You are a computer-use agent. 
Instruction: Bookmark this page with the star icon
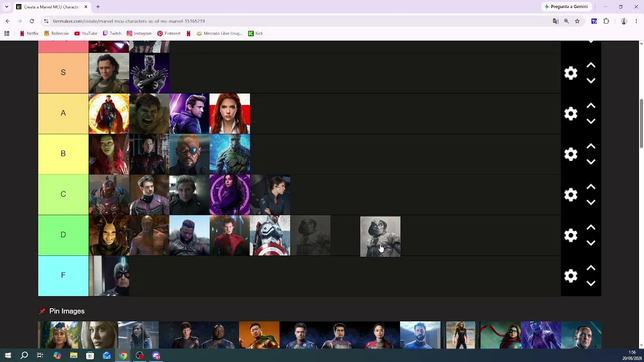577,21
